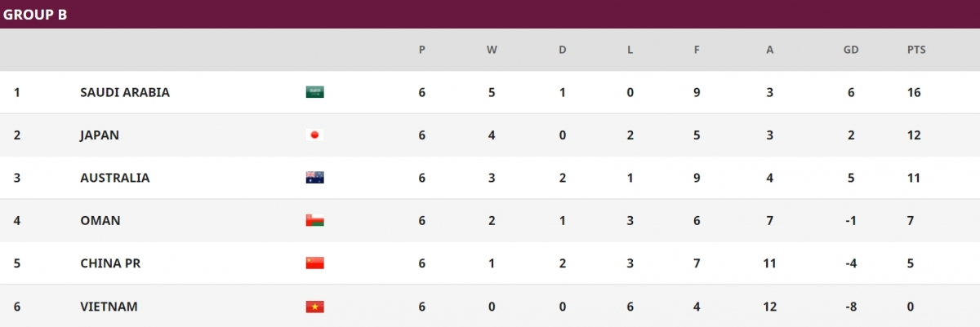Viewport: 980px width, 327px height.
Task: Click the VIETNAM team name
Action: pyautogui.click(x=109, y=307)
